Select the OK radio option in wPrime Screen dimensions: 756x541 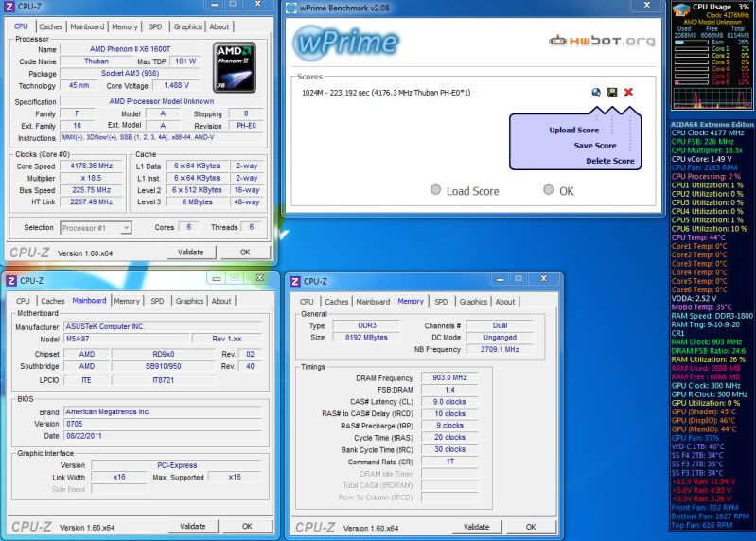coord(549,190)
